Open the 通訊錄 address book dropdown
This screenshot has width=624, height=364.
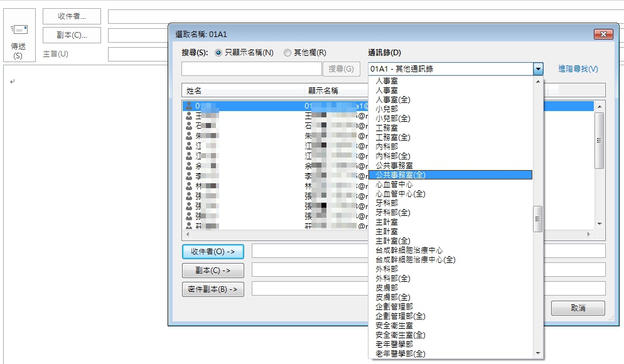[539, 68]
